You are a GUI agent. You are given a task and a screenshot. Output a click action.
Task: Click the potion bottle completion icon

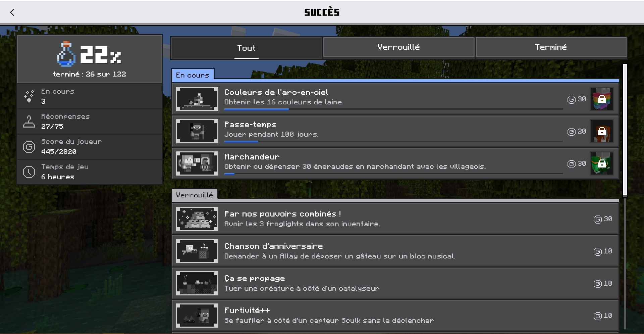point(66,54)
